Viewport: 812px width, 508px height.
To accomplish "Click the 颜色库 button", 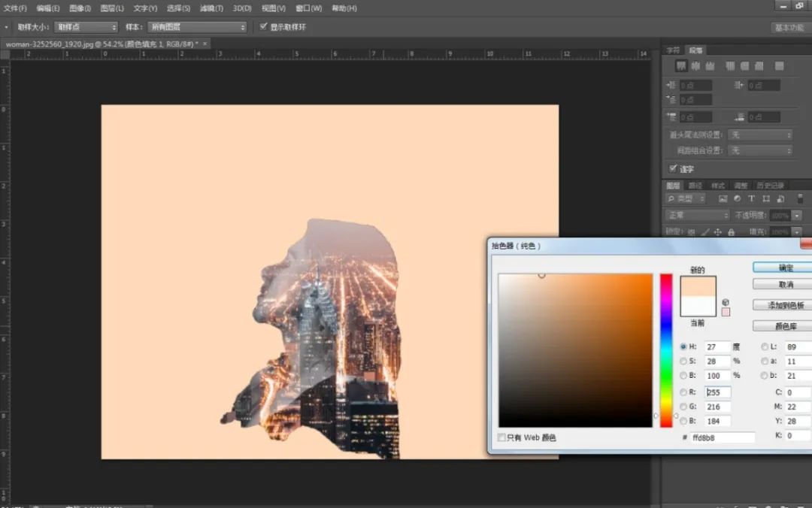I will point(783,325).
